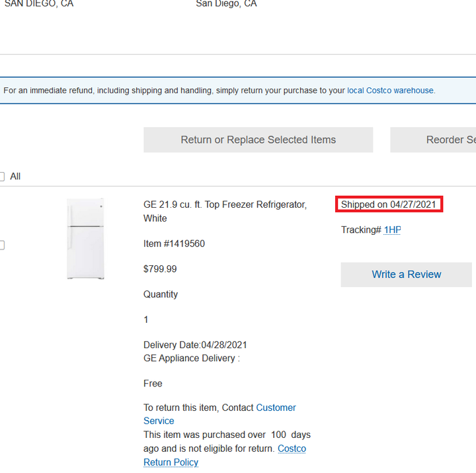Image resolution: width=476 pixels, height=473 pixels.
Task: Open the 1HP tracking number link
Action: tap(392, 230)
